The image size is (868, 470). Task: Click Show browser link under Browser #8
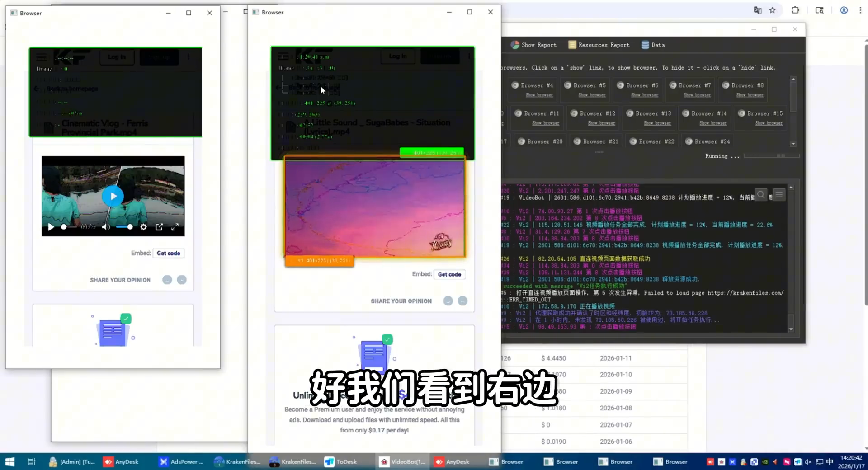coord(750,95)
